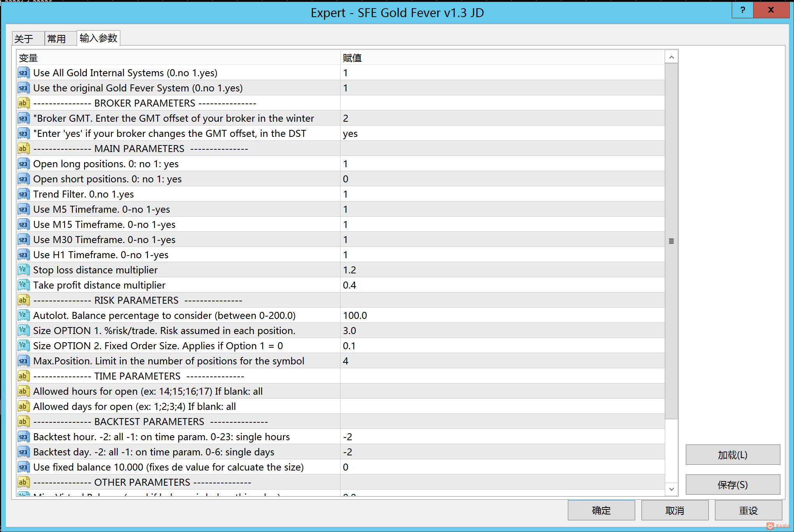This screenshot has height=532, width=794.
Task: Confirm with the 确定 button
Action: [x=601, y=510]
